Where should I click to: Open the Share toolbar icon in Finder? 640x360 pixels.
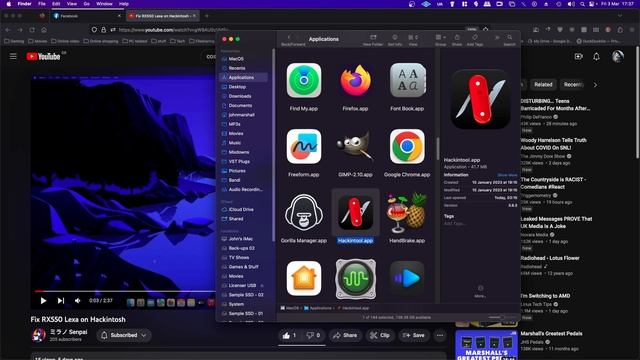pyautogui.click(x=457, y=38)
